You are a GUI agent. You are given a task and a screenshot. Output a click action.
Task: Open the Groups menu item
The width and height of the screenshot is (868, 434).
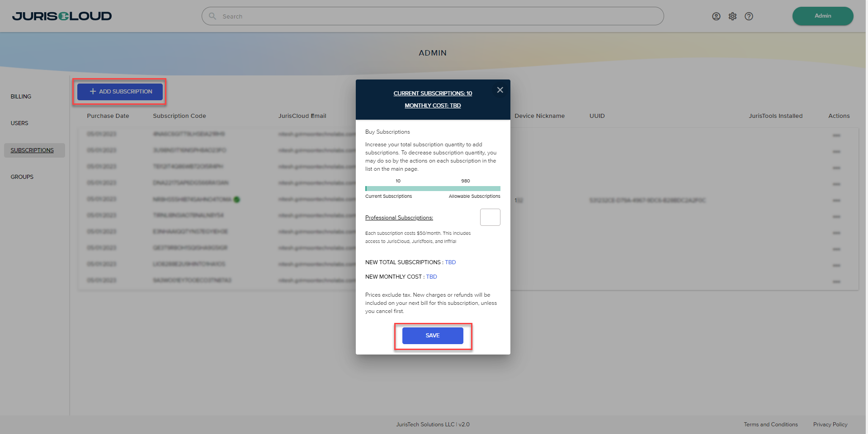(22, 177)
